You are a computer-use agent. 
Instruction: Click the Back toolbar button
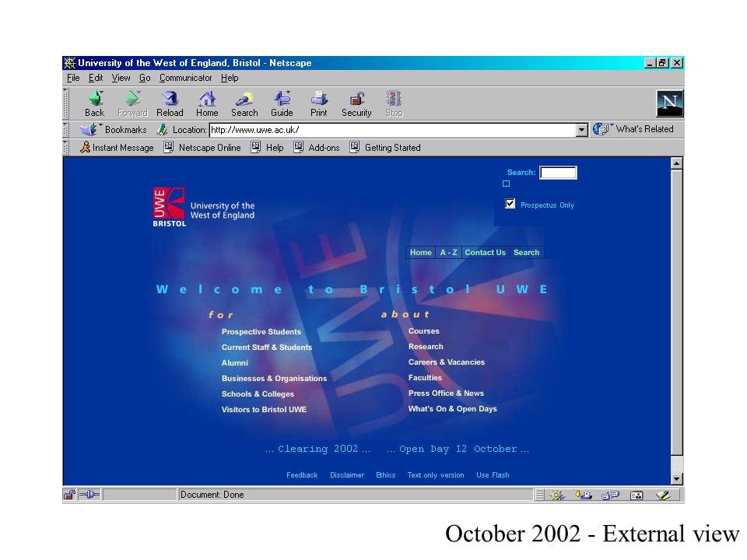click(x=95, y=103)
